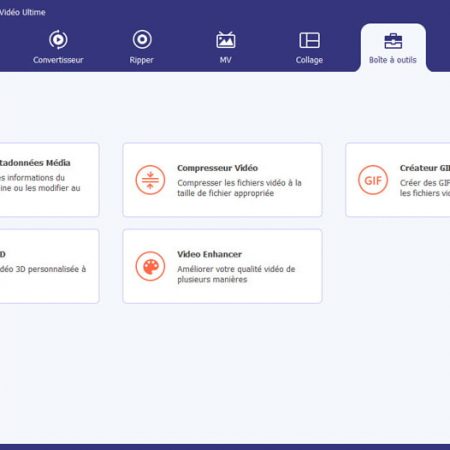Click the Ripper disc icon
The height and width of the screenshot is (450, 450).
coord(142,39)
